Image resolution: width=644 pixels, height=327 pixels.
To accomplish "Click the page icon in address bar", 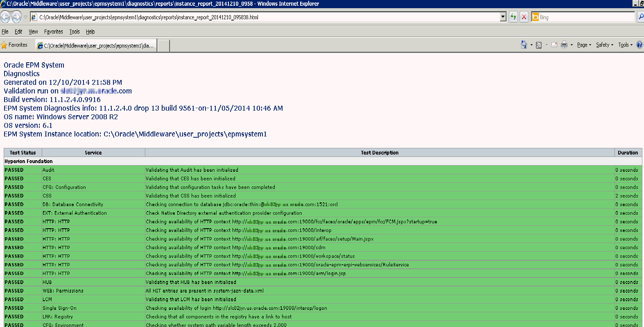I will (34, 17).
